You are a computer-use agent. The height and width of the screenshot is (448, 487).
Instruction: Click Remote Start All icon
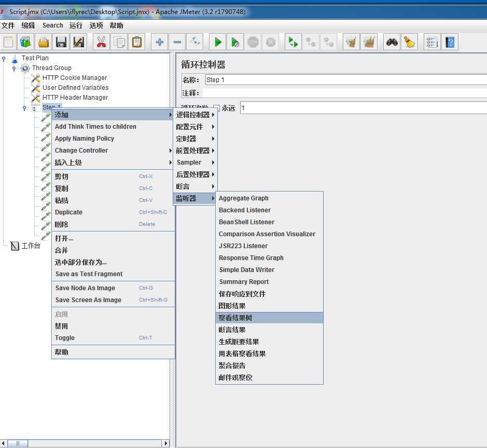[293, 42]
